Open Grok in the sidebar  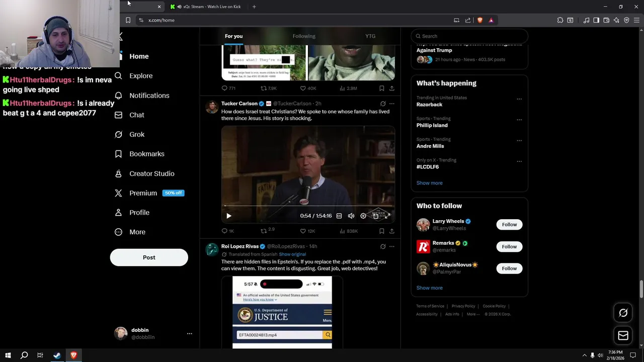(130, 135)
